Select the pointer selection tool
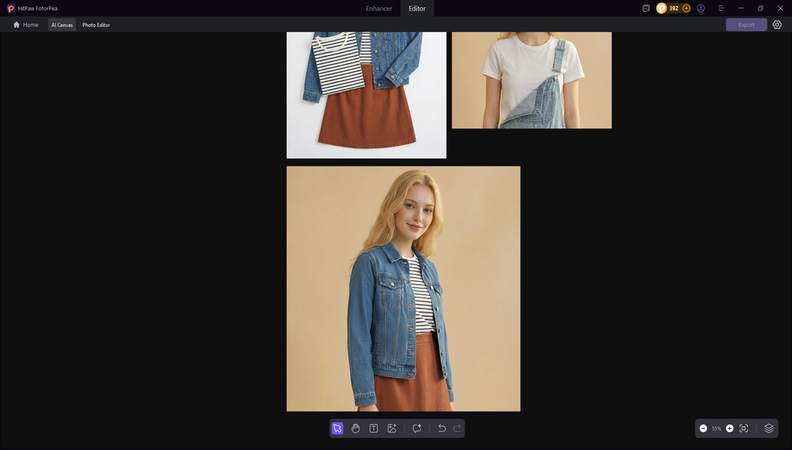Viewport: 792px width, 450px height. coord(337,428)
